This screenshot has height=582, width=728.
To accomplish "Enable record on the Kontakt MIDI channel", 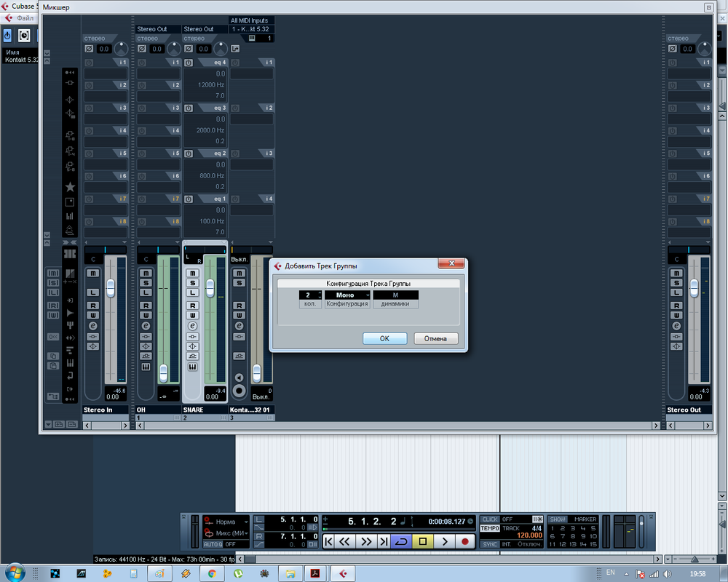I will click(x=239, y=391).
